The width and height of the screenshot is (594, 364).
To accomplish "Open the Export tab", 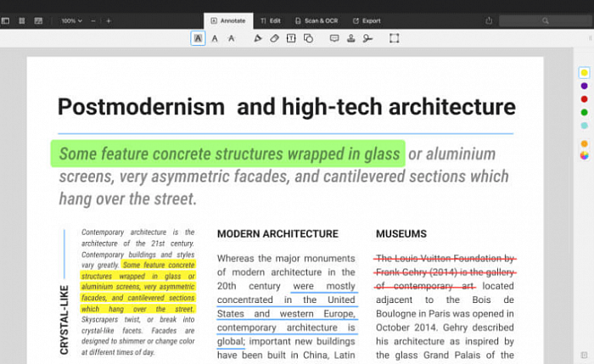I will point(367,21).
